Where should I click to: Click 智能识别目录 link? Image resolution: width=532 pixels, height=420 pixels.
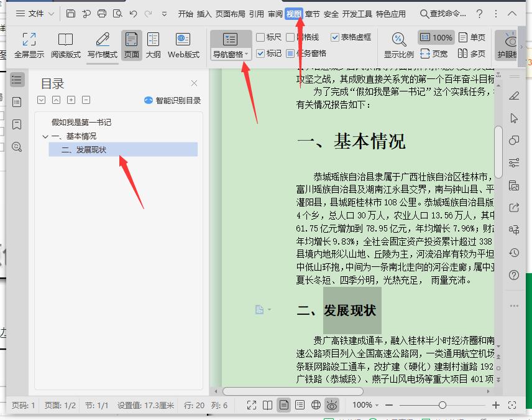(x=178, y=101)
